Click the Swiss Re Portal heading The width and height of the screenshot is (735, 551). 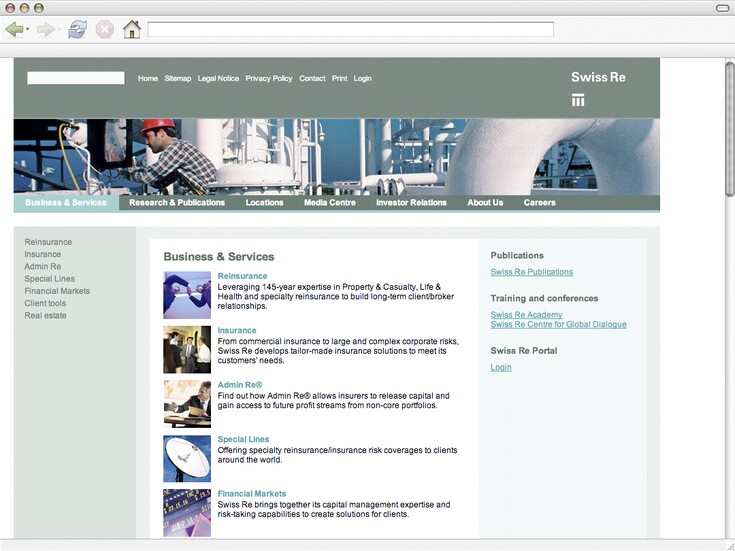[524, 351]
